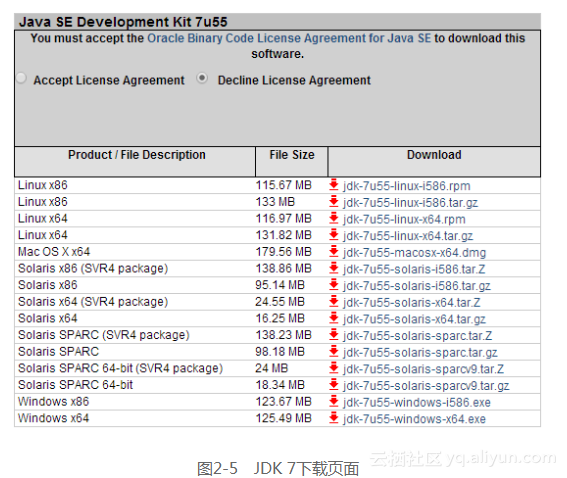This screenshot has width=567, height=478.
Task: Open the jdk-7u55-windows-i586.exe download link
Action: 417,402
